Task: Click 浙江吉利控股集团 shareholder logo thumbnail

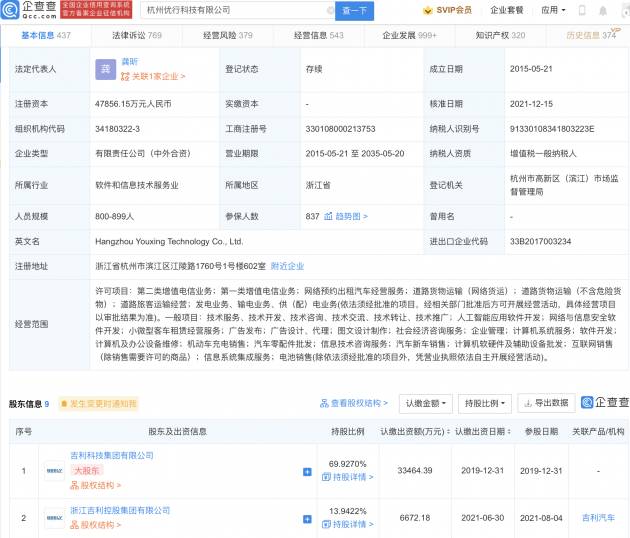Action: pos(54,518)
